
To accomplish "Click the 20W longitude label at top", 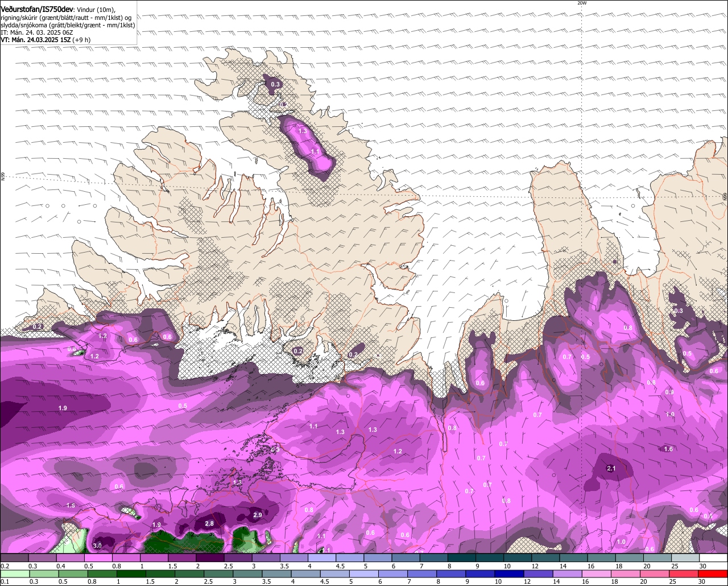I will [581, 3].
